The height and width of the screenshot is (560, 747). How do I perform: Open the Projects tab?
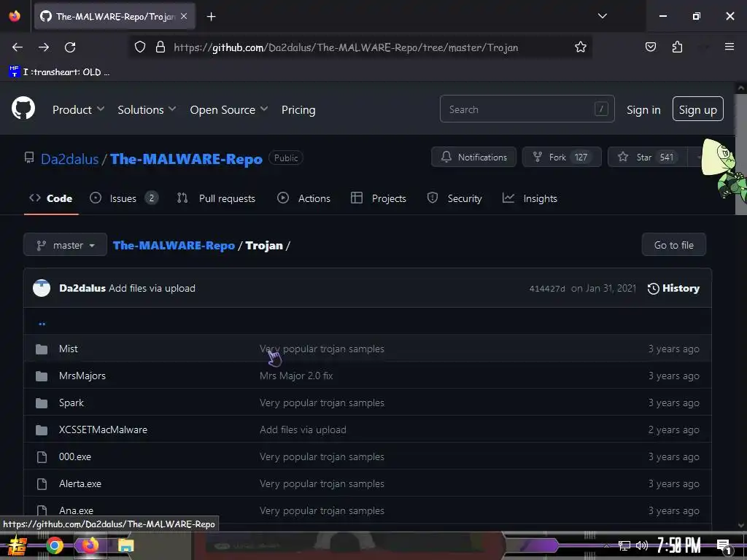coord(379,198)
